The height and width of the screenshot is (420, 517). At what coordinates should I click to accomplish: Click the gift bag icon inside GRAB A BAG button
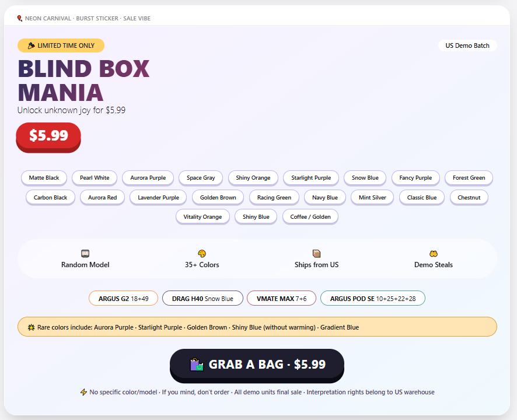point(197,365)
